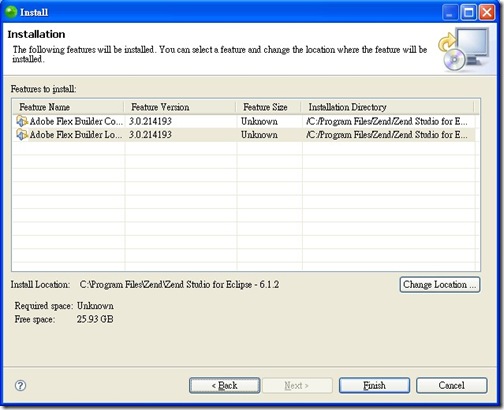Click the Feature Size column header

pos(269,107)
